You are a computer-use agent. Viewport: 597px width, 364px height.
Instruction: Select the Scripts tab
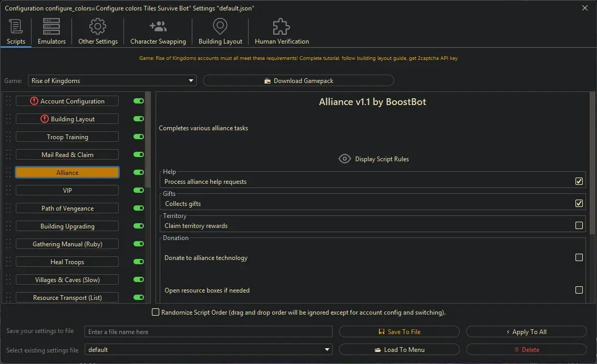click(x=16, y=30)
